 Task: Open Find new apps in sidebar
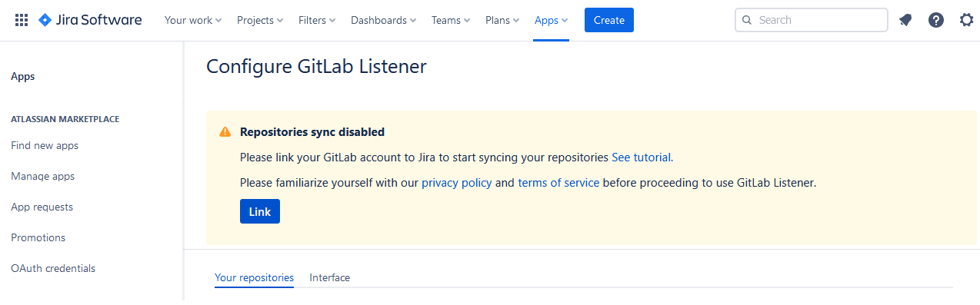pos(45,145)
